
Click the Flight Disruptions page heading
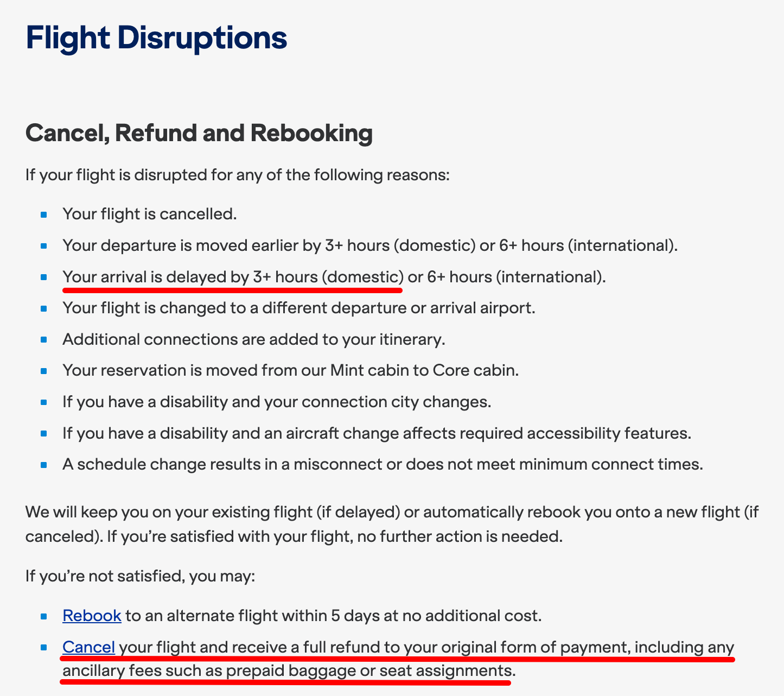[x=156, y=38]
